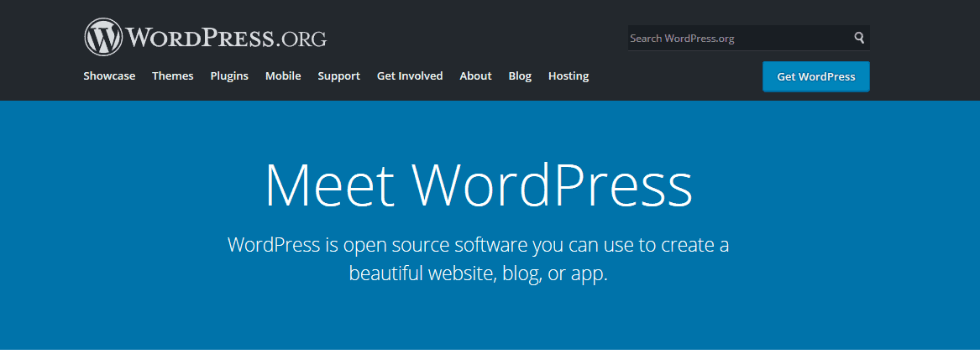Click the WordPress.org wordmark text

[226, 38]
